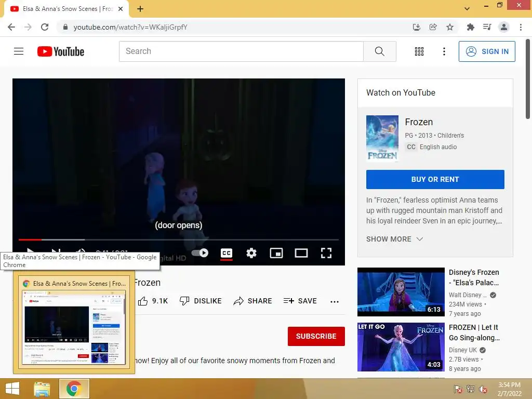Click the like count 9.1K
Screen dimensions: 532x399
[x=160, y=301]
